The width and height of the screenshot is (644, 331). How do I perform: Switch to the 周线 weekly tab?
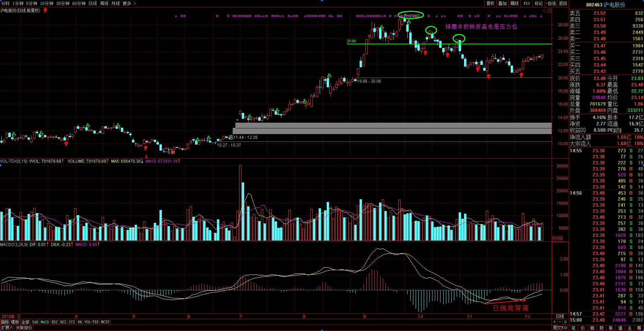point(104,3)
